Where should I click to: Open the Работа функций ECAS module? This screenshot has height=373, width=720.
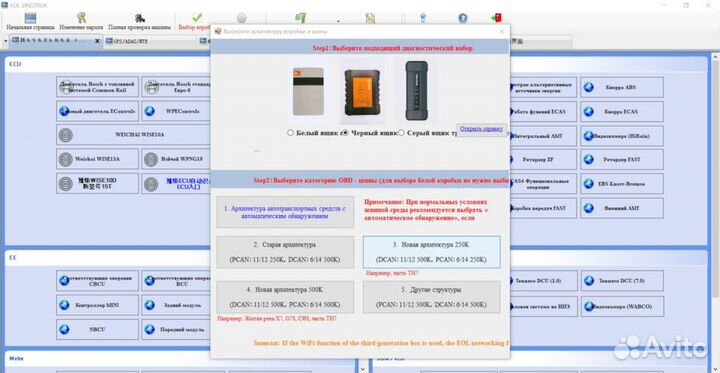pyautogui.click(x=543, y=112)
